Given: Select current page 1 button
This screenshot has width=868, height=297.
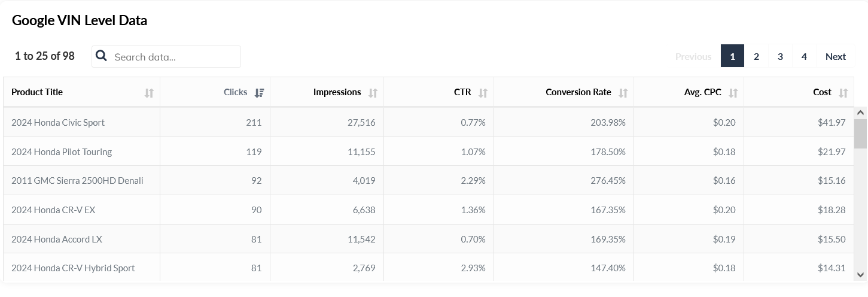Looking at the screenshot, I should 732,56.
